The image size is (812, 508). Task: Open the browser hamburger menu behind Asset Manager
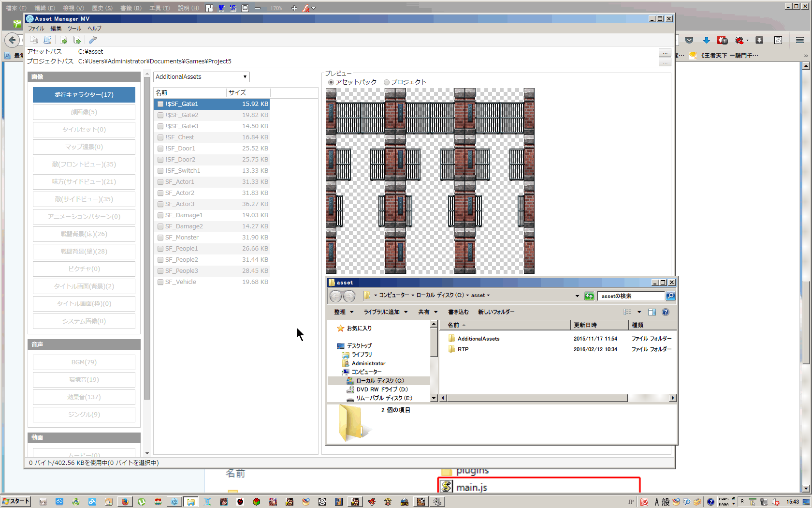click(800, 40)
